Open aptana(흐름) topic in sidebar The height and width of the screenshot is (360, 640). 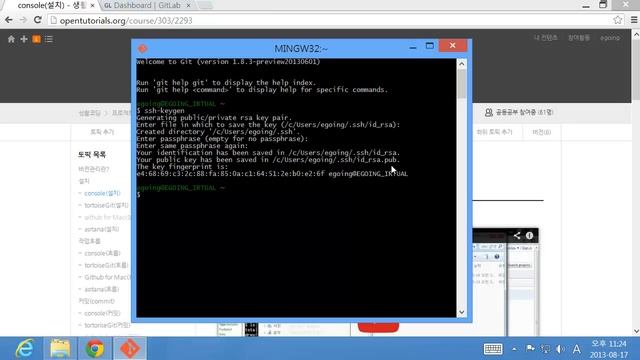point(102,289)
